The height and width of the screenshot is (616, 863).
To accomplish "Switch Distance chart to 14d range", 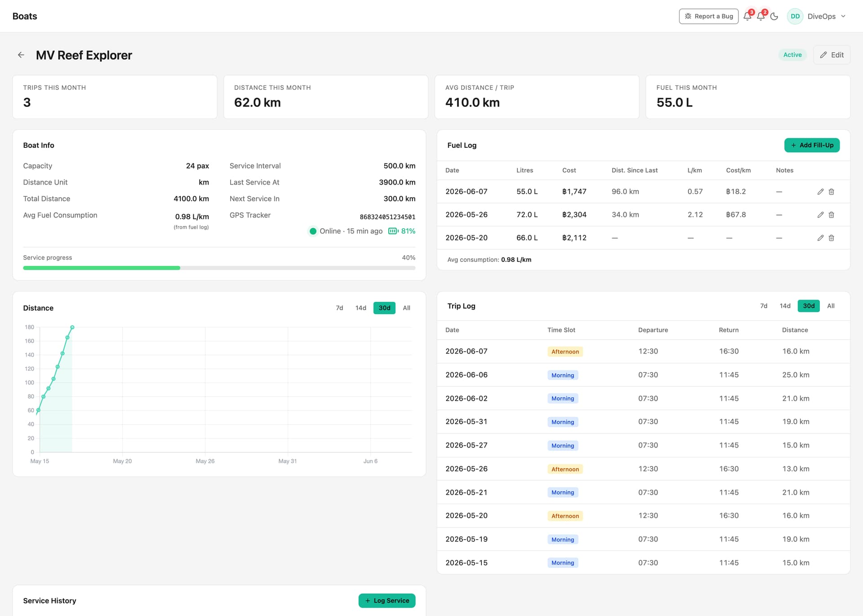I will (361, 308).
